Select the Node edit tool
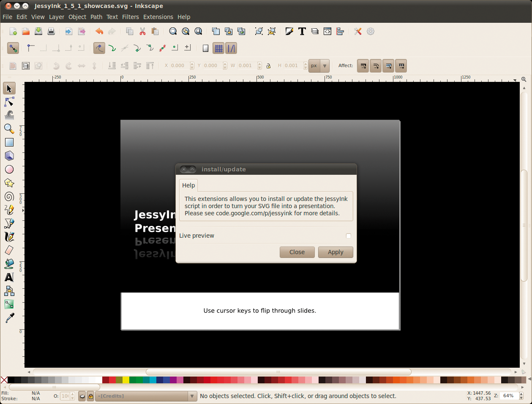This screenshot has width=532, height=404. pyautogui.click(x=9, y=102)
